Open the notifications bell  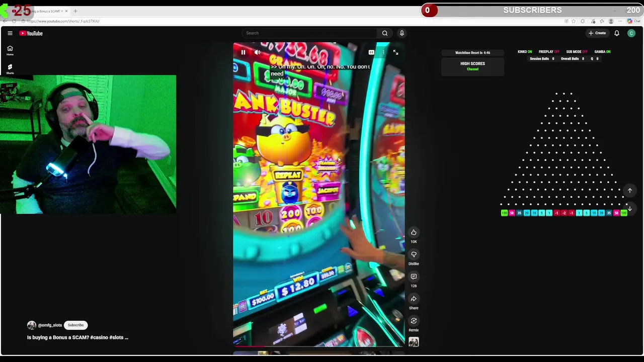click(617, 33)
